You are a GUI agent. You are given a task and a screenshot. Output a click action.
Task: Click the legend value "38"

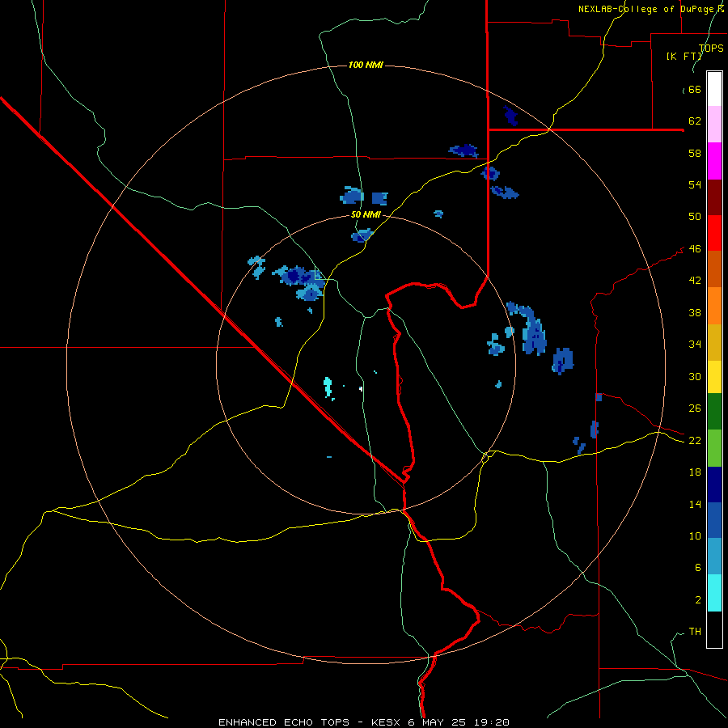pos(695,312)
